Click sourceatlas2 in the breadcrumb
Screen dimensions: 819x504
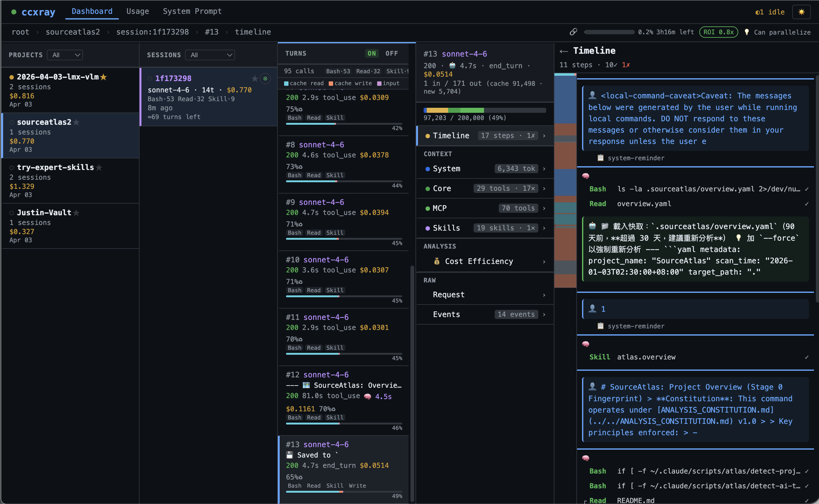pos(73,32)
